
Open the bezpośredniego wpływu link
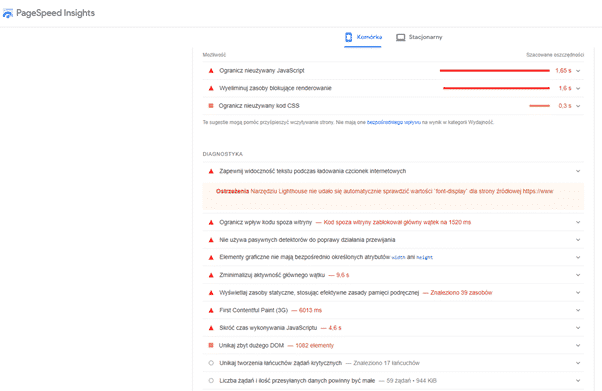point(394,123)
